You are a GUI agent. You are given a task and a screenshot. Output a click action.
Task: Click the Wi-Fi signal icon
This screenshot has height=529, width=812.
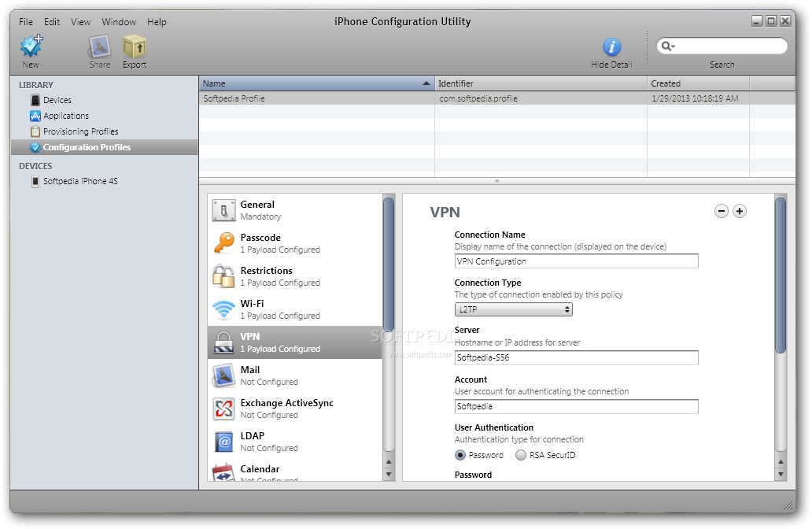223,310
